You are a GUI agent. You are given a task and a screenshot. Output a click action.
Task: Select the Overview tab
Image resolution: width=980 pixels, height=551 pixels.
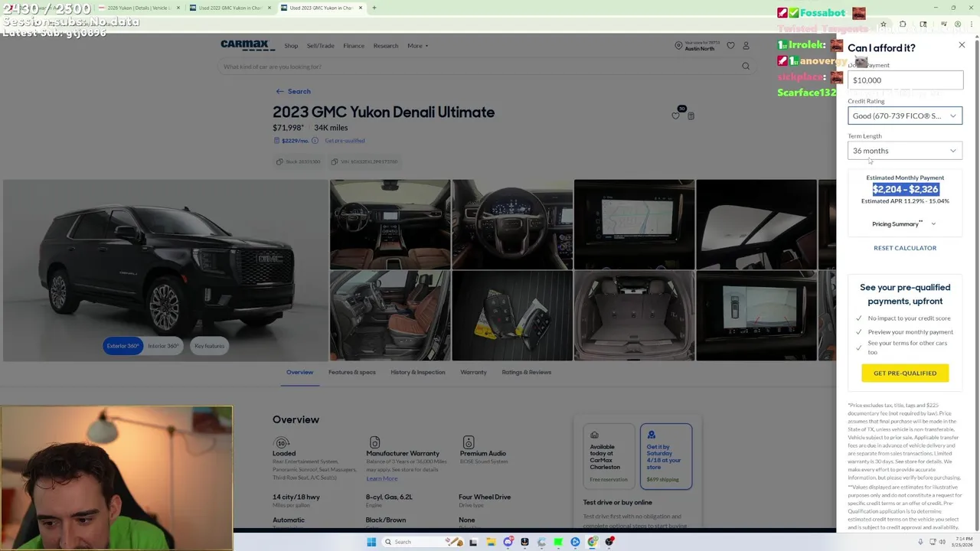(299, 373)
